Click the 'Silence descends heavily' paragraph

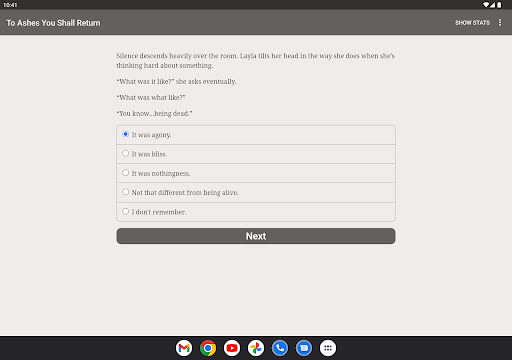[256, 61]
